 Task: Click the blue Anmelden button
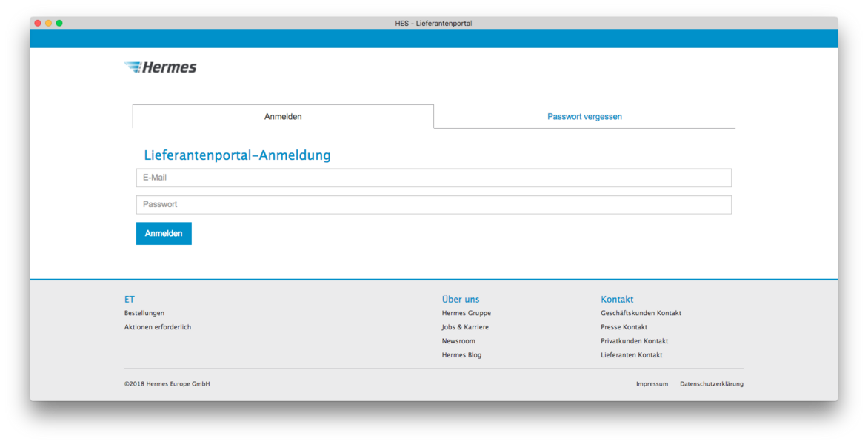164,233
